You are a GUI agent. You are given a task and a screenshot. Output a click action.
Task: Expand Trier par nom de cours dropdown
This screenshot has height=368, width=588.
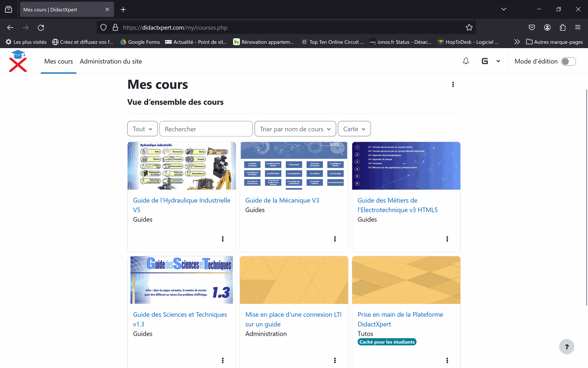click(x=295, y=129)
